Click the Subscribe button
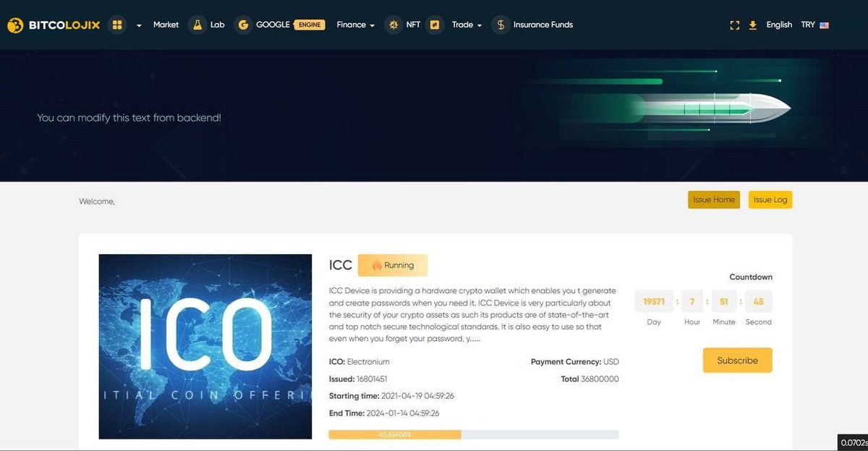868x451 pixels. (737, 360)
